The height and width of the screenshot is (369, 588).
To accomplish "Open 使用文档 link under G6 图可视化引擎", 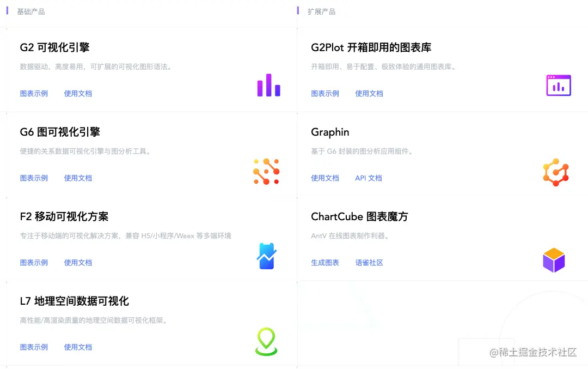I will click(78, 178).
